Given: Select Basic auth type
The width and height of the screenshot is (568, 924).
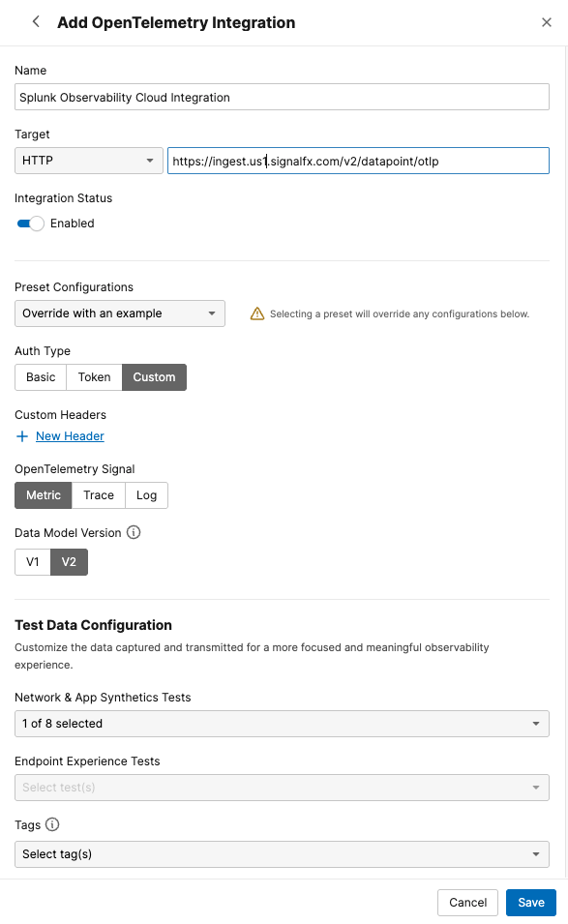Looking at the screenshot, I should click(x=41, y=377).
